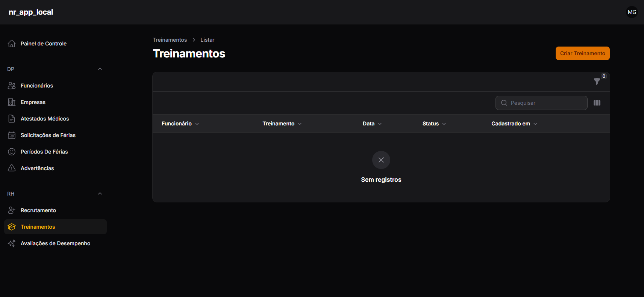Open the Advertências warning triangle icon
This screenshot has height=297, width=644.
click(12, 168)
